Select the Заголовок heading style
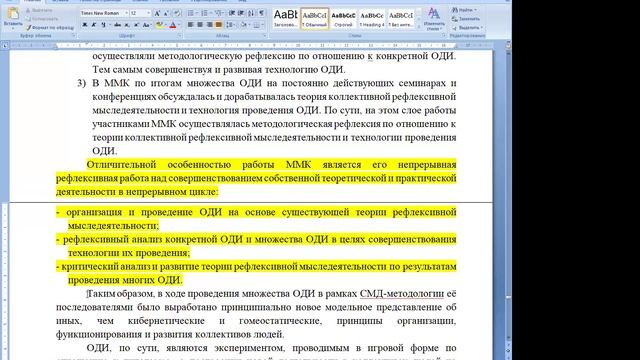640x360 pixels. 285,18
